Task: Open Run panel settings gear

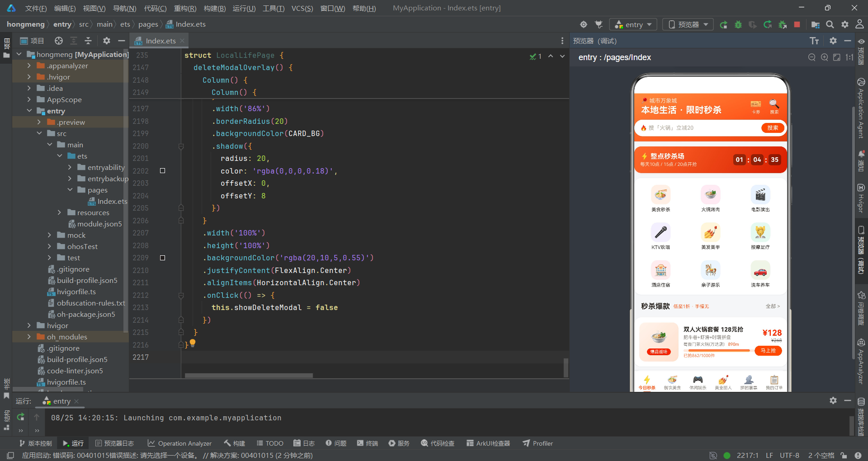Action: point(833,401)
